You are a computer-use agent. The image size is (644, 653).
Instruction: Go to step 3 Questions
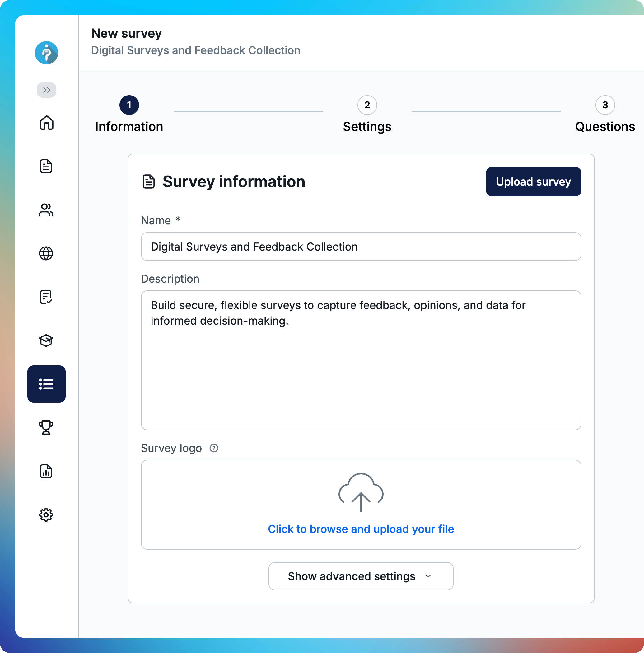(x=605, y=105)
